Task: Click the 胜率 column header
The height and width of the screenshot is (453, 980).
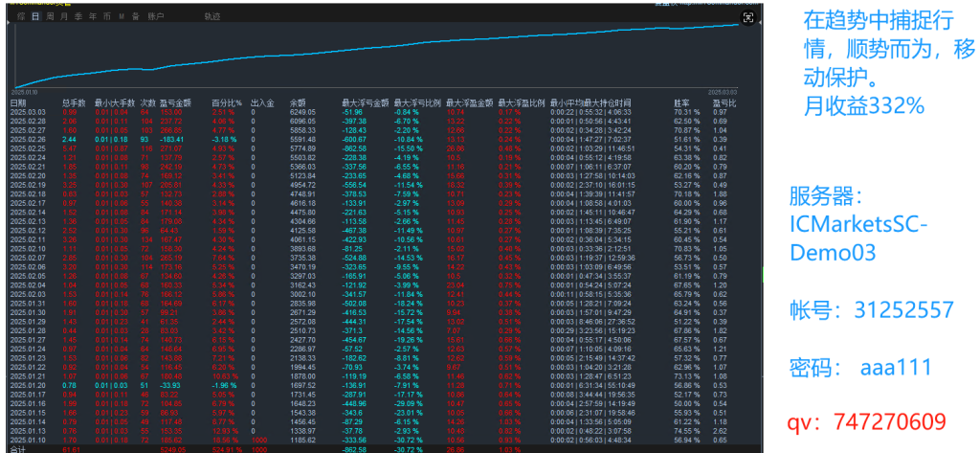Action: (x=681, y=102)
